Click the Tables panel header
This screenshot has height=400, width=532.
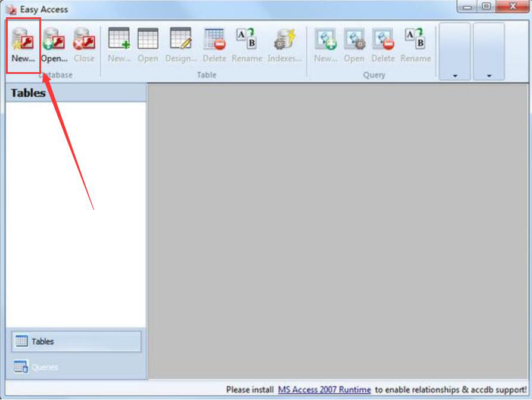click(x=76, y=93)
